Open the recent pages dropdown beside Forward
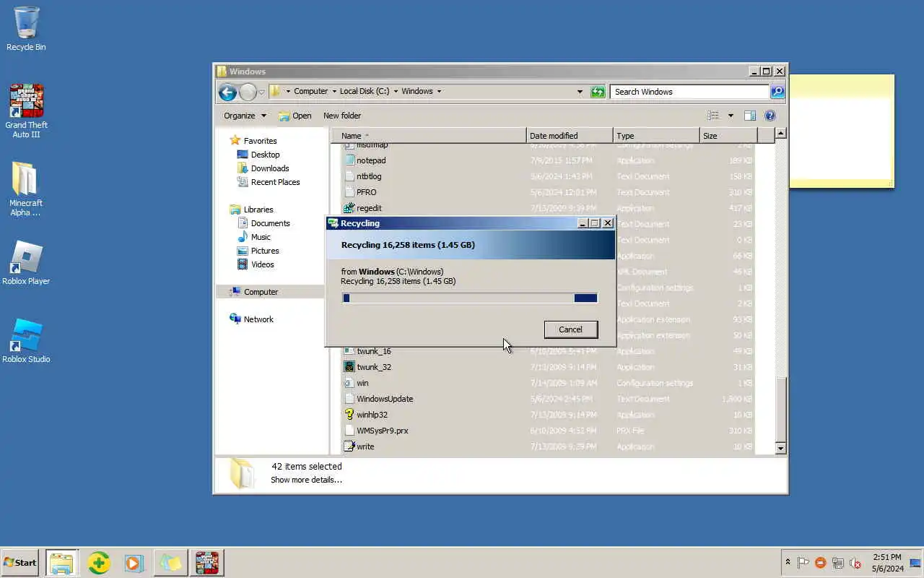 coord(262,92)
